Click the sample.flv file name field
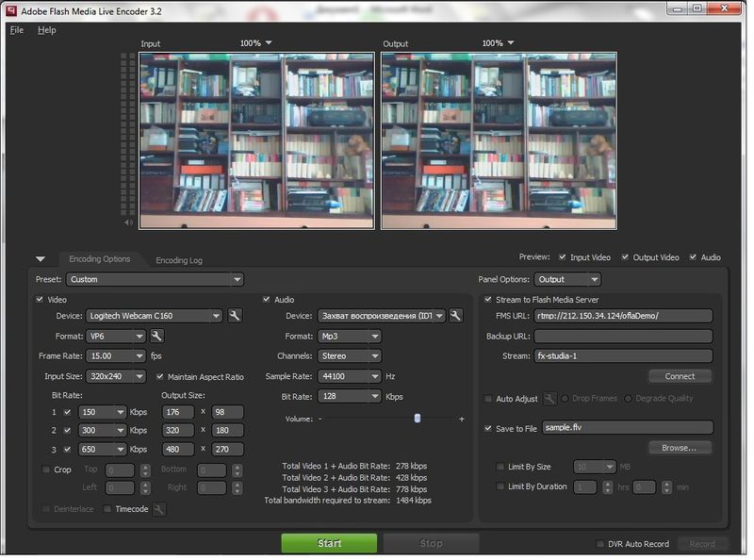 tap(628, 427)
